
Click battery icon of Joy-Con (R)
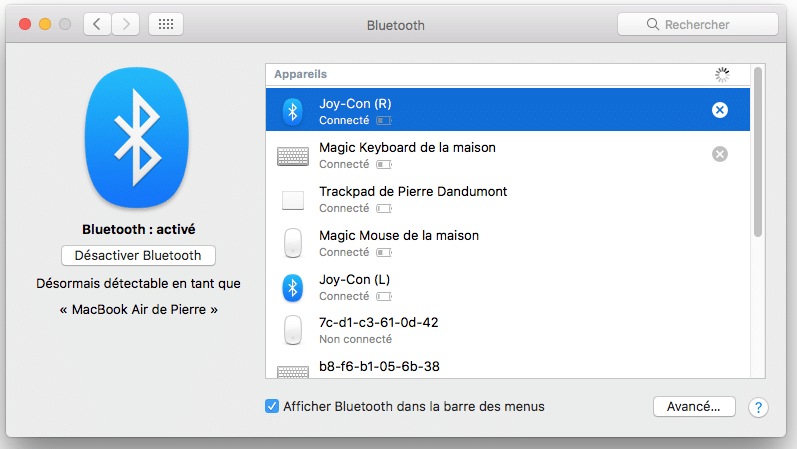pyautogui.click(x=384, y=121)
